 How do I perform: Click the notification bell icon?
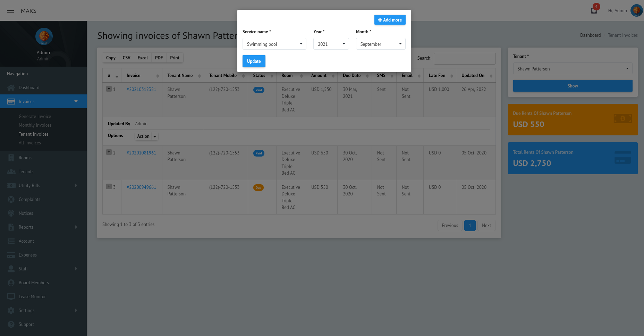pos(593,10)
